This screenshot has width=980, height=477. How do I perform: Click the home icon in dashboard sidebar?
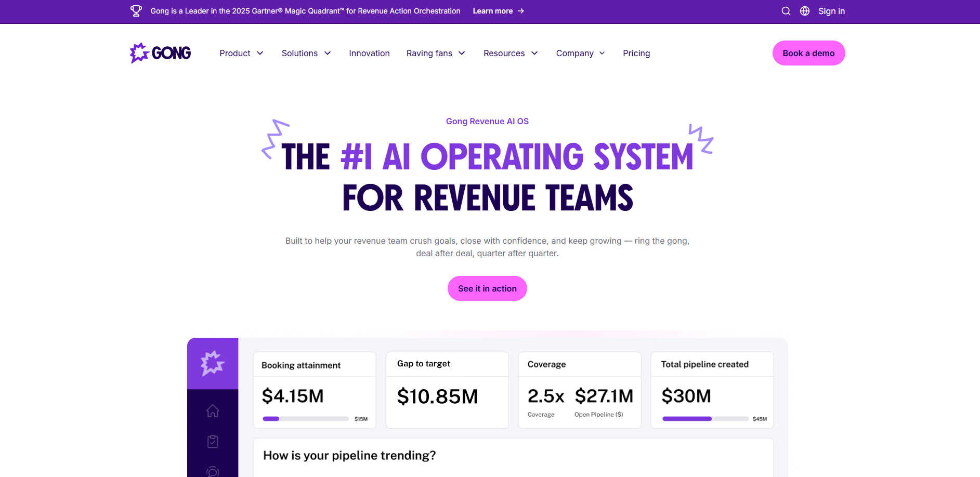(213, 411)
